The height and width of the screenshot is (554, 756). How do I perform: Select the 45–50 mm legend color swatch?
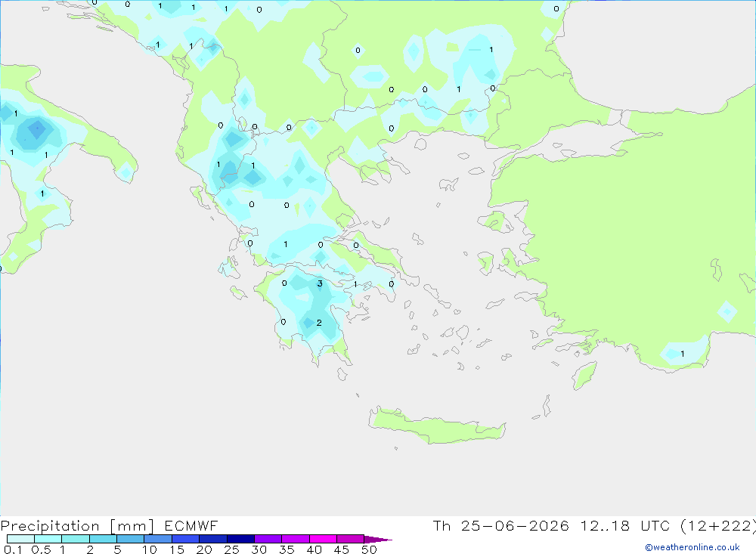coord(350,539)
